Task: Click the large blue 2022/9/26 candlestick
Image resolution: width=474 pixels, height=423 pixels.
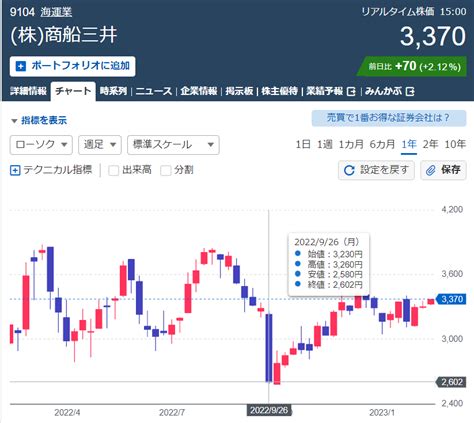Action: point(269,348)
